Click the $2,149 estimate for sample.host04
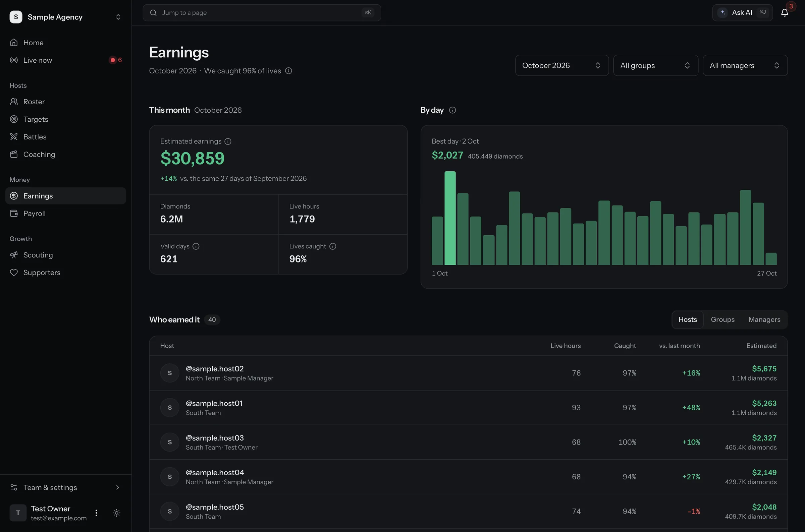This screenshot has width=805, height=532. click(x=764, y=473)
